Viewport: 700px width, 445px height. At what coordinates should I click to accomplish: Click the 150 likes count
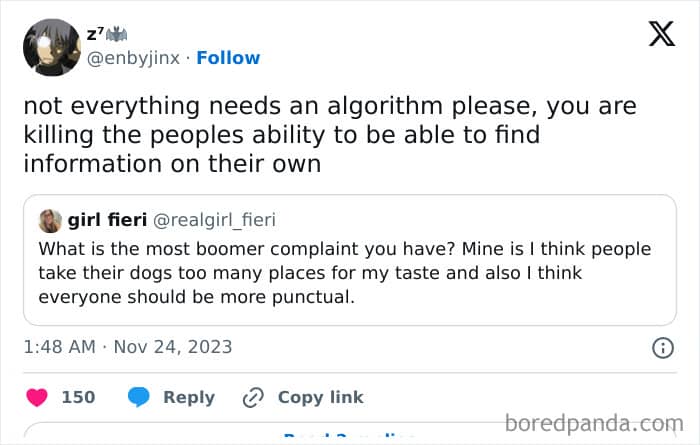click(78, 397)
